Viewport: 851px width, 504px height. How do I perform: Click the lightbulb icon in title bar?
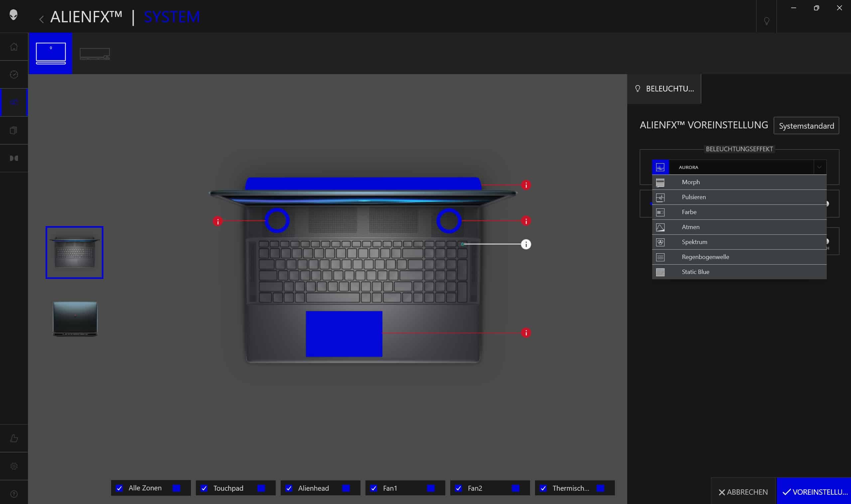tap(767, 21)
